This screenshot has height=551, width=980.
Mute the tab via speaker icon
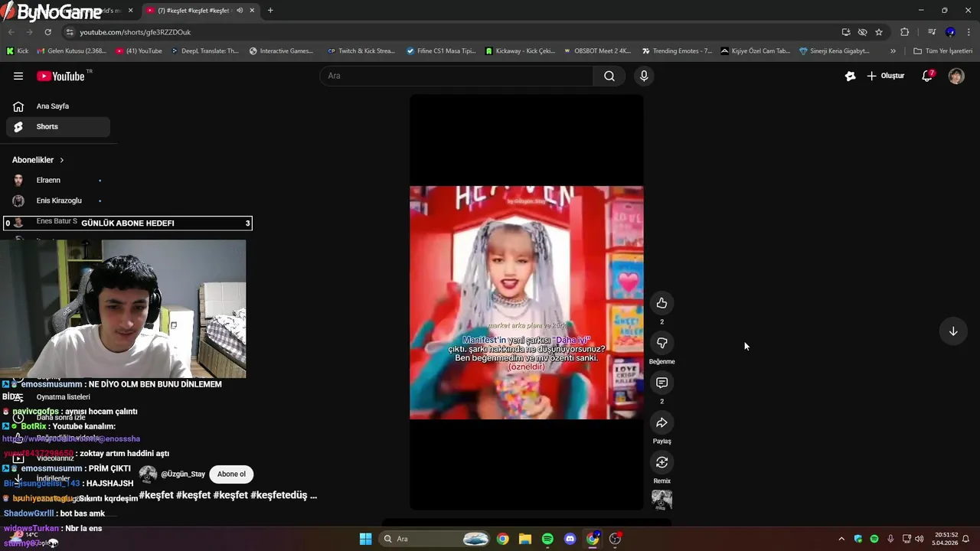pos(240,11)
